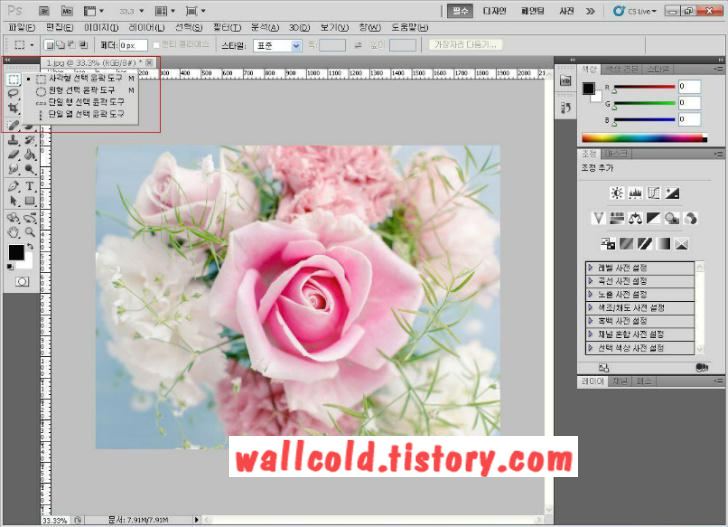Select the History Brush tool
728x527 pixels.
(x=30, y=140)
